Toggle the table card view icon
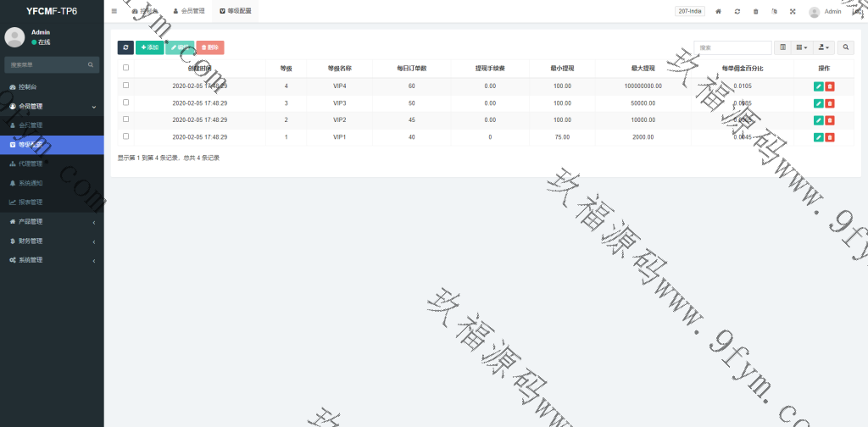 [x=782, y=47]
